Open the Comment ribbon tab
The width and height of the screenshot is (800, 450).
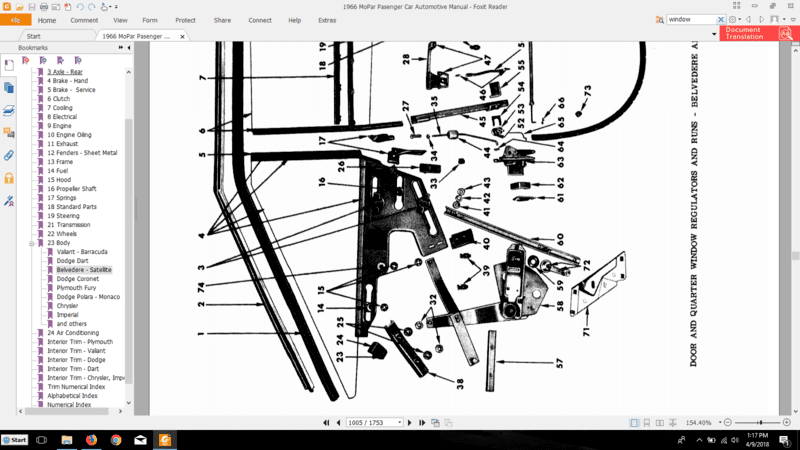click(84, 20)
